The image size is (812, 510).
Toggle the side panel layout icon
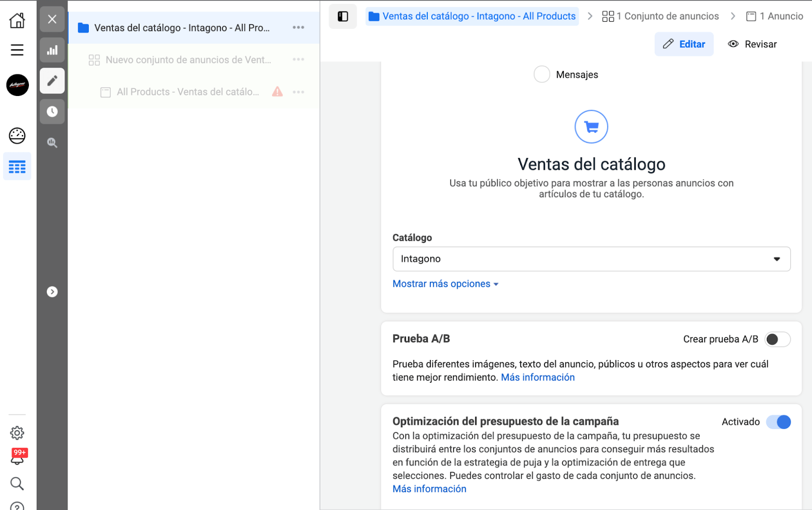(343, 16)
